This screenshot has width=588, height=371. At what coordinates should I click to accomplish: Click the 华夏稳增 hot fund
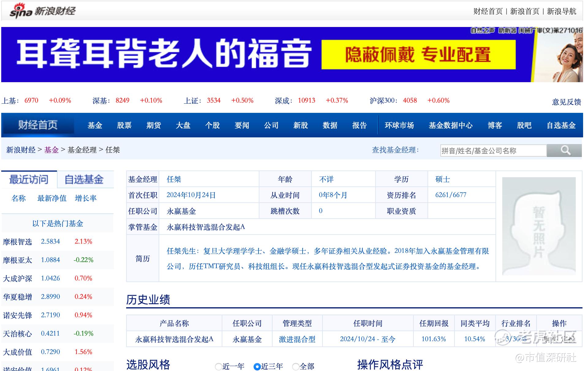click(x=17, y=297)
